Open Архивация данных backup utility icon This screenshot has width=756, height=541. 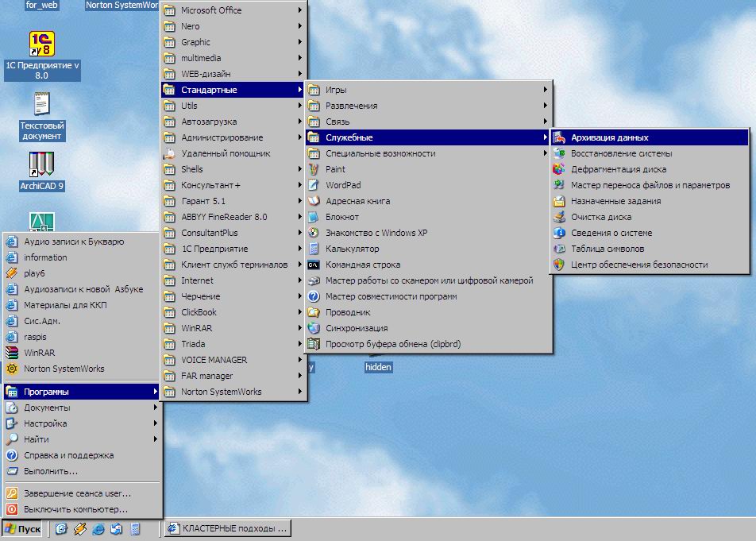coord(559,137)
